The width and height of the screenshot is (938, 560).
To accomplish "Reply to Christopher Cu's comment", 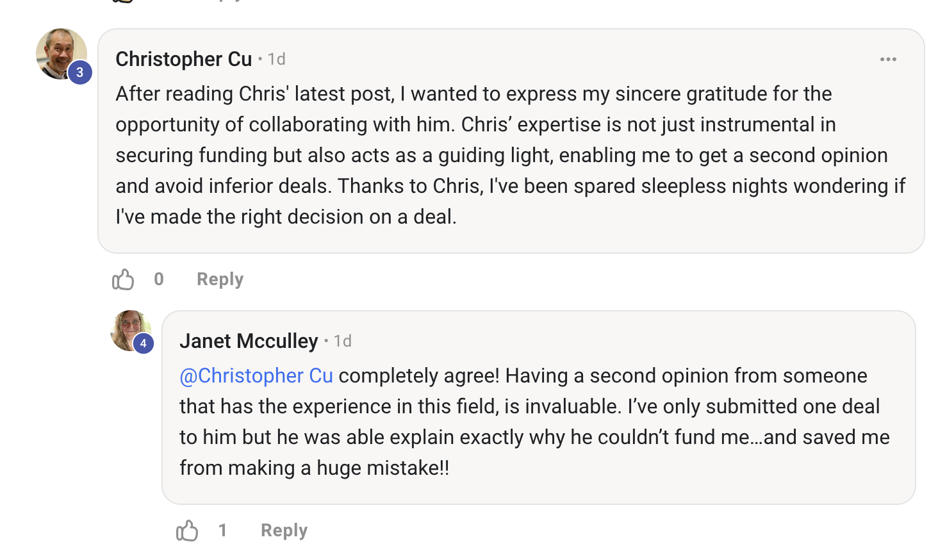I will coord(220,279).
